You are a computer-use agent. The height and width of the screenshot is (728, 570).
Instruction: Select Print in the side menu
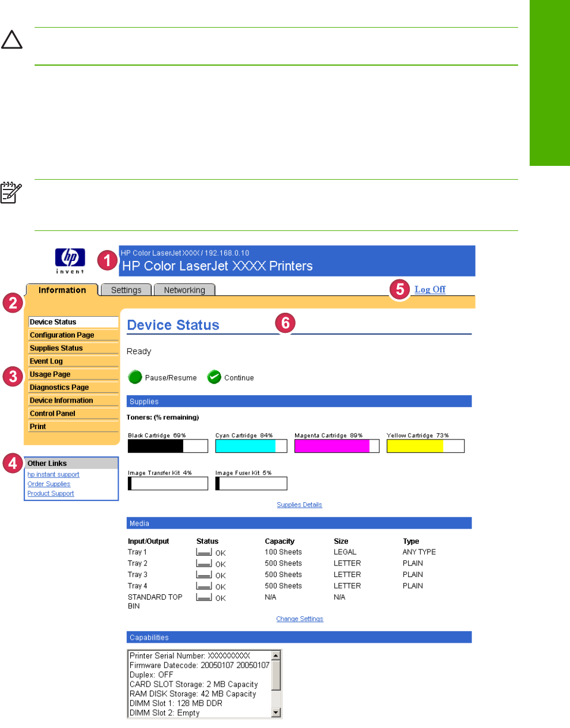tap(73, 427)
